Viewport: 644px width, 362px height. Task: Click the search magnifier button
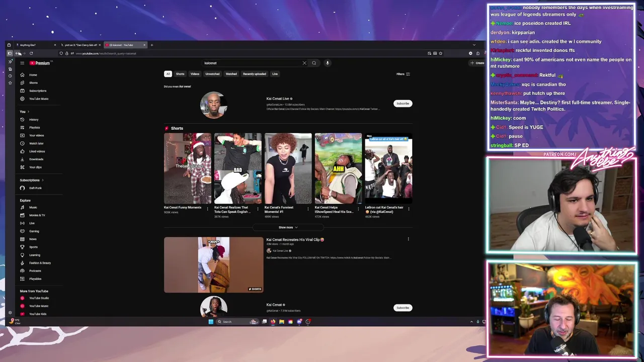(314, 63)
